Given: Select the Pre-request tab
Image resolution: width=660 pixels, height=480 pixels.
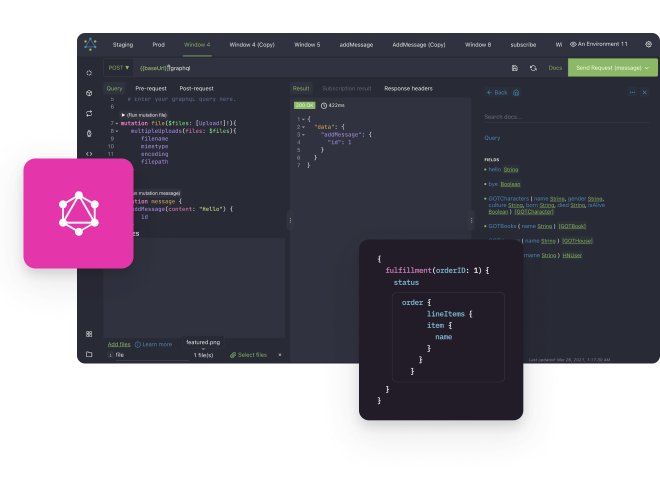Looking at the screenshot, I should pyautogui.click(x=150, y=88).
